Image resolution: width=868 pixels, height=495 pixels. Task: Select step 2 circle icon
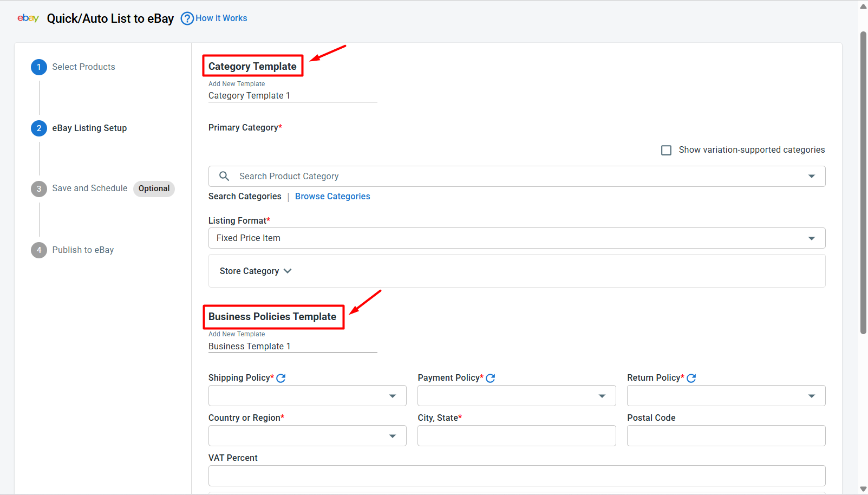coord(39,128)
